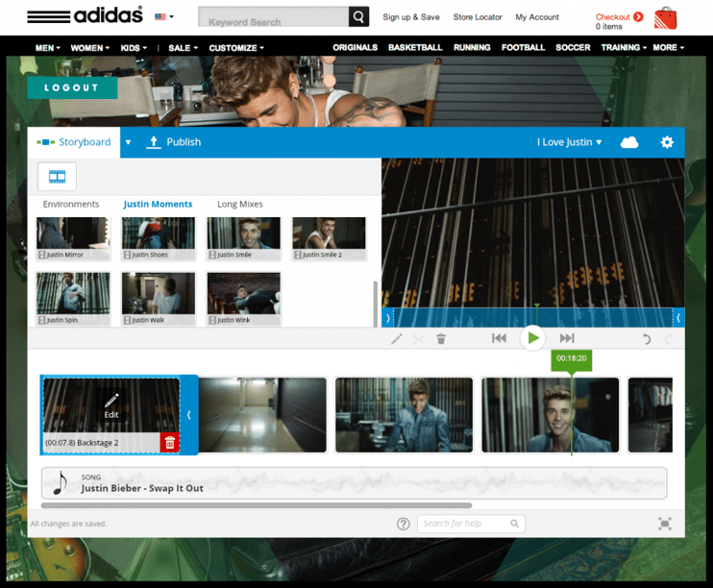Select the Justin Smile 2 clip thumbnail

click(329, 238)
